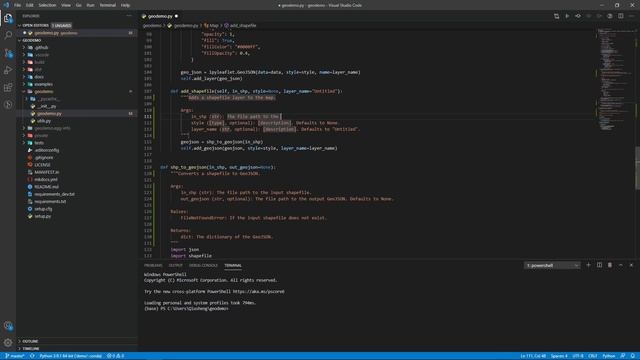The width and height of the screenshot is (640, 360).
Task: Maximize the terminal panel size
Action: [x=620, y=265]
